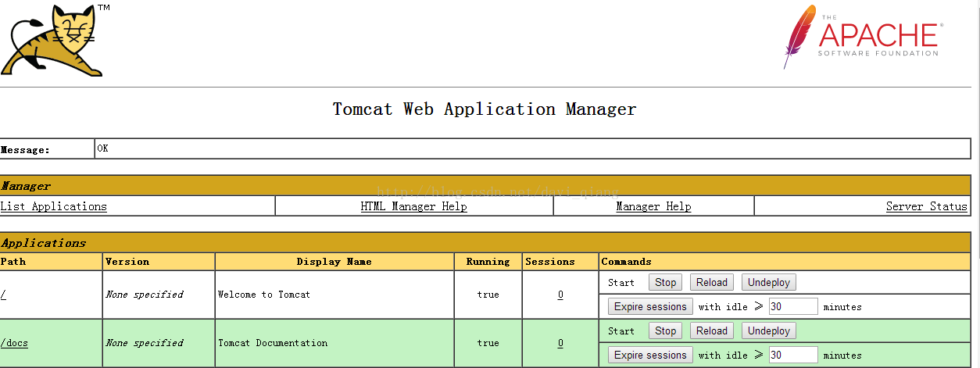Reload the Welcome to Tomcat application
The image size is (980, 368).
(x=712, y=283)
